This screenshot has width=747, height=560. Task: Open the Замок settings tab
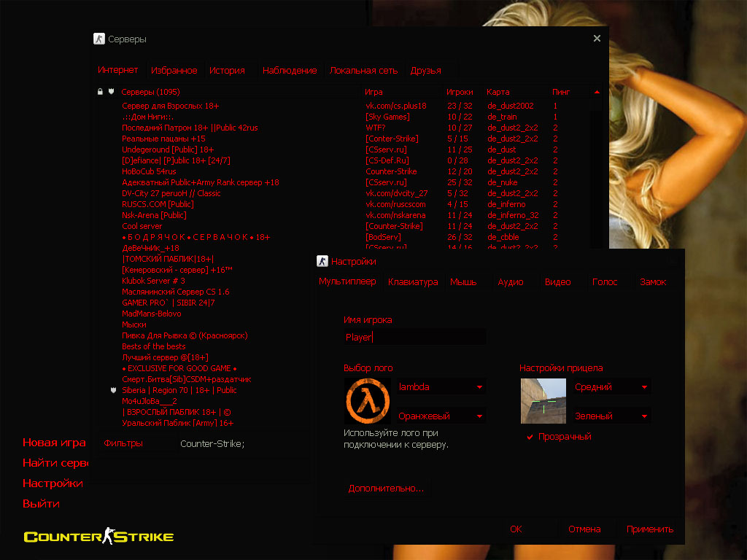pos(653,282)
